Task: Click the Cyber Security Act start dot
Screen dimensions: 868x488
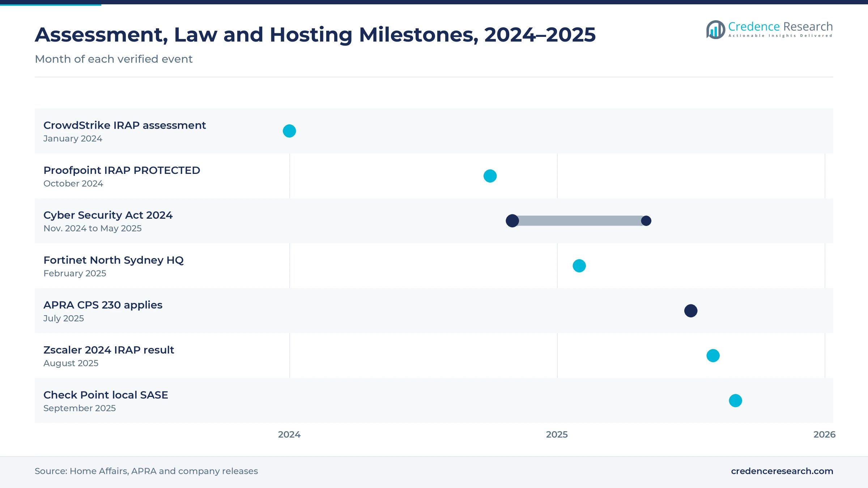Action: pyautogui.click(x=512, y=221)
